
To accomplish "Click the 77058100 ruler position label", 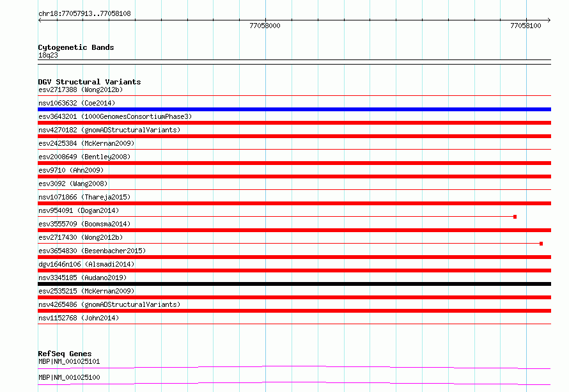I will coord(526,26).
